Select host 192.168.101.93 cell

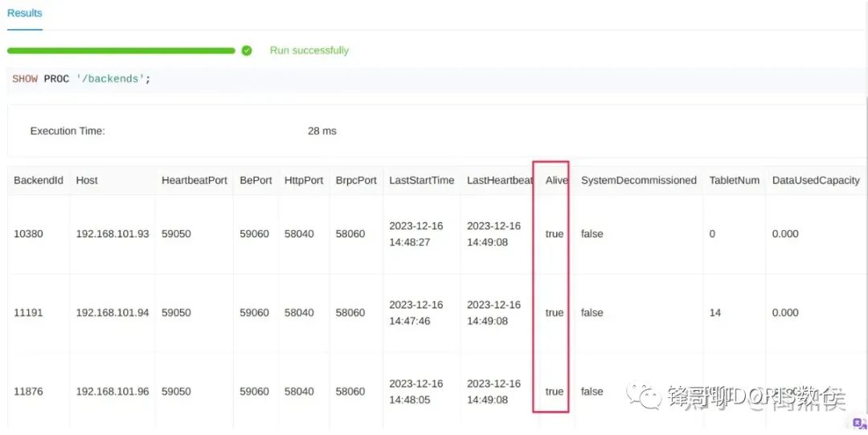pos(113,234)
